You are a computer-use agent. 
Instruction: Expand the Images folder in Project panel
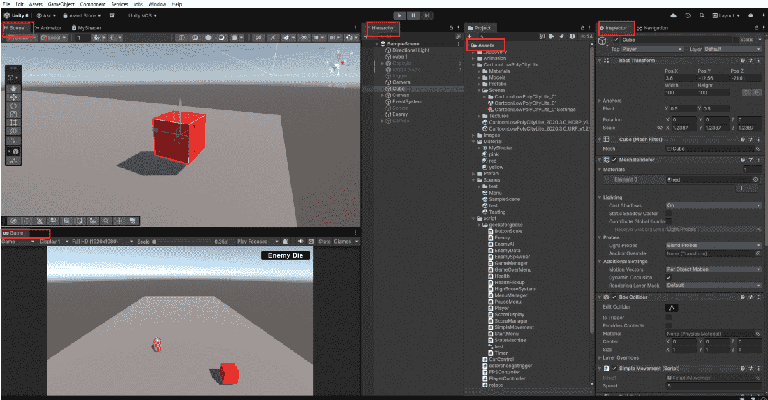pos(474,135)
